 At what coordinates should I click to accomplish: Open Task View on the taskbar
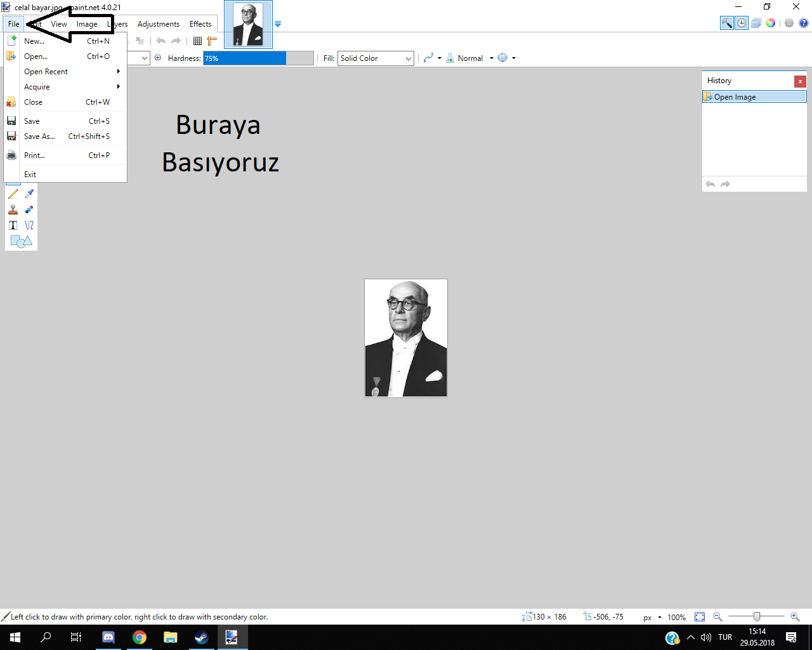point(76,637)
